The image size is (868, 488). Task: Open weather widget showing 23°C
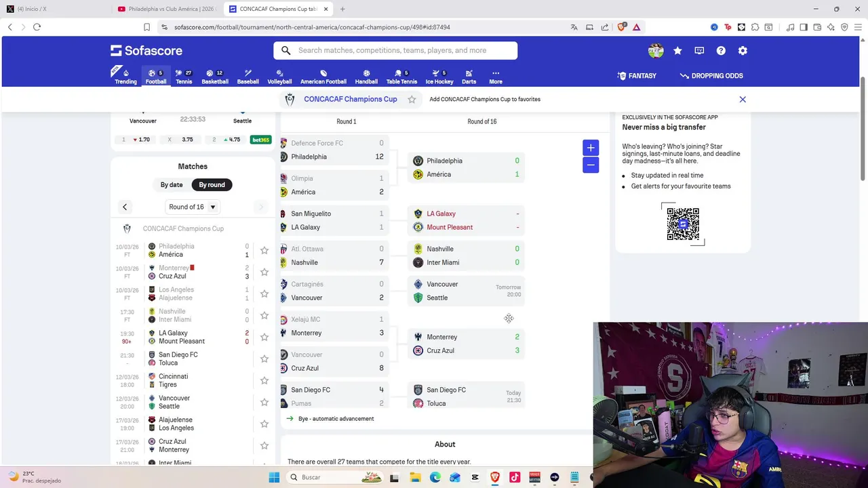(x=34, y=477)
